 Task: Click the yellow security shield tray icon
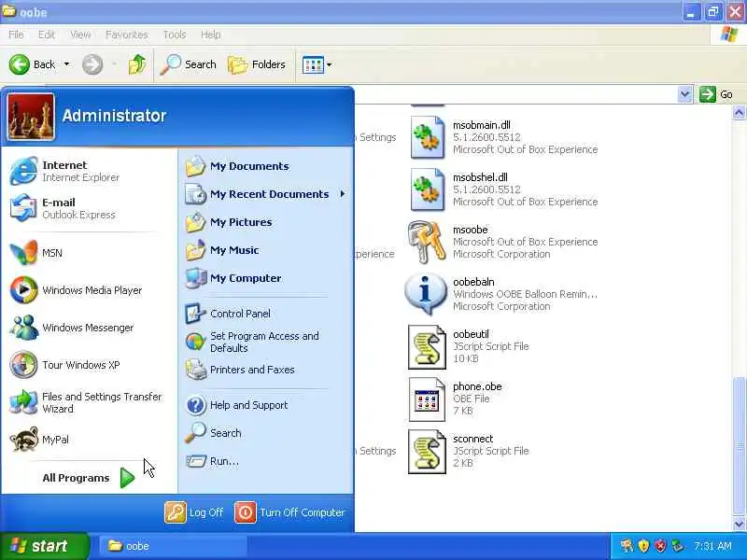[643, 546]
